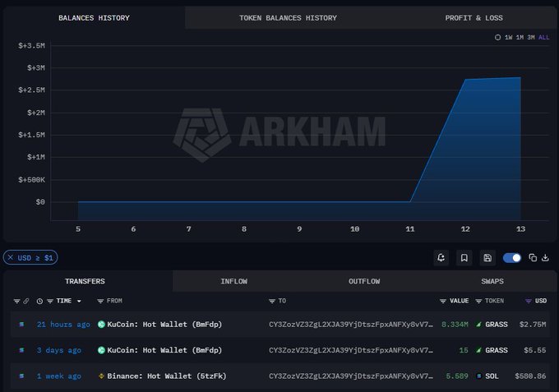
Task: Open the TO column filter
Action: pos(272,301)
